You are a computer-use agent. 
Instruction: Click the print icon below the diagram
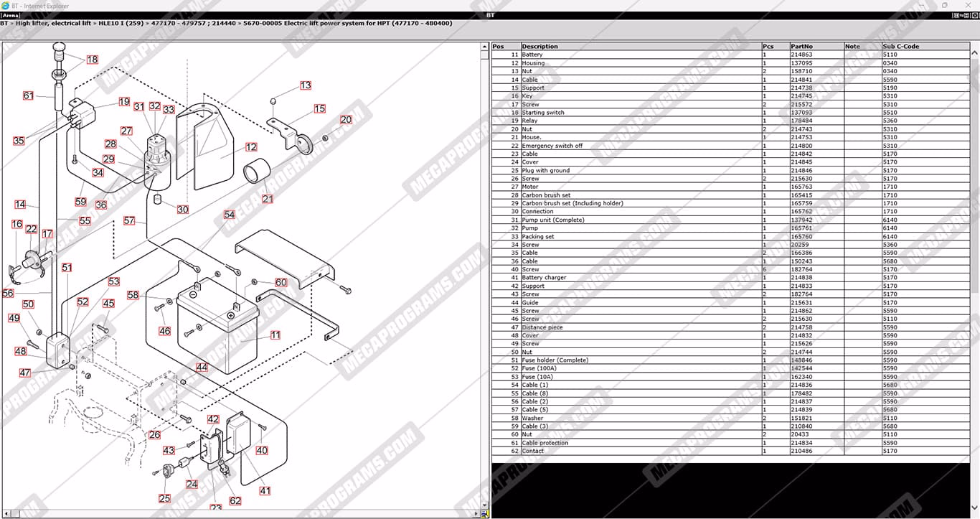click(x=485, y=514)
